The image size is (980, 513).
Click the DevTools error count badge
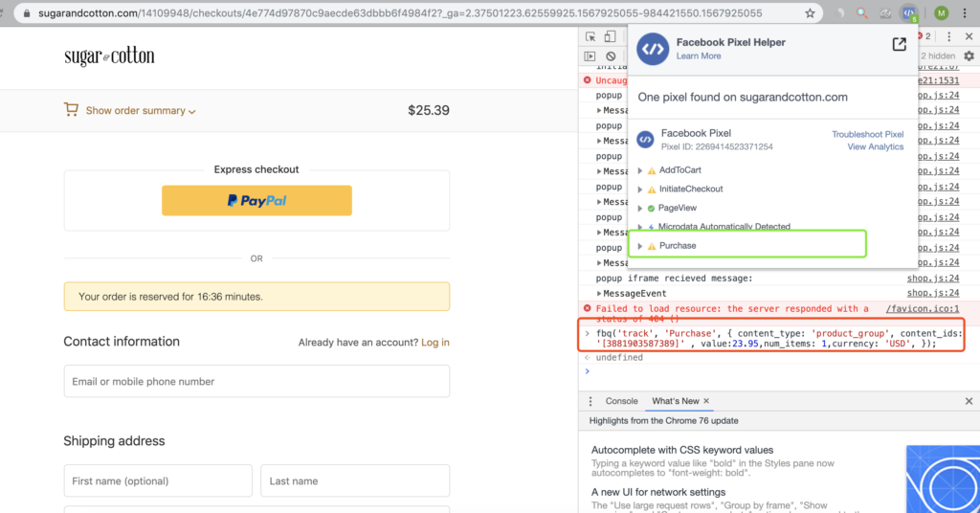pos(924,37)
